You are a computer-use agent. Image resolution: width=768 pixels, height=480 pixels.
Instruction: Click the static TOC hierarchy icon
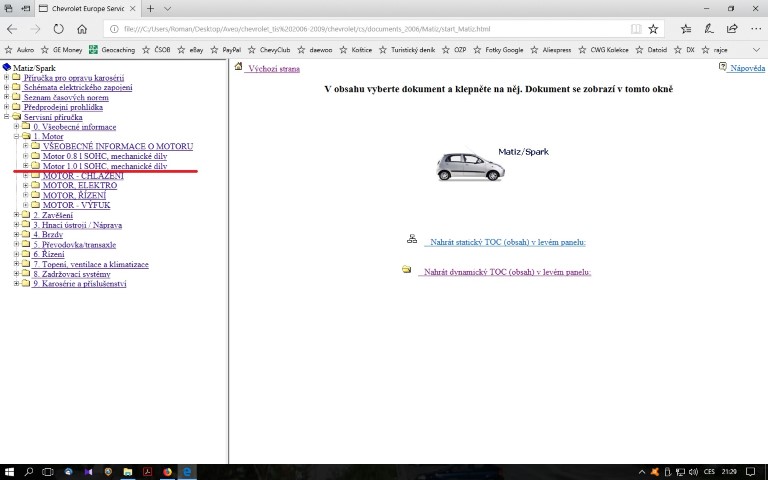tap(411, 240)
